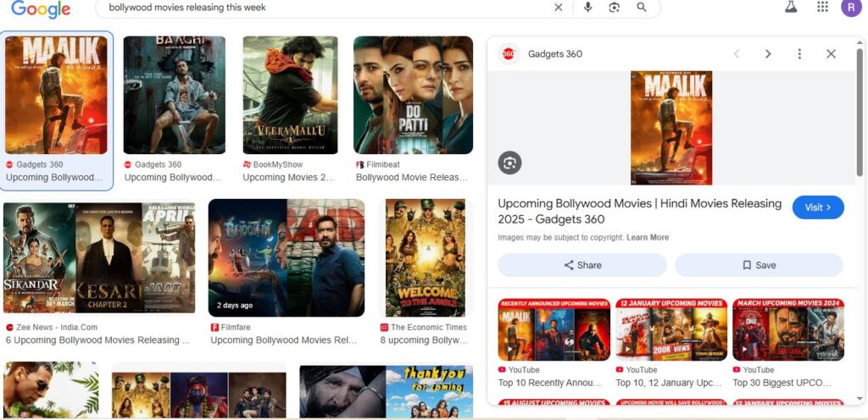
Task: Open three-dot more options in preview panel
Action: pos(799,53)
